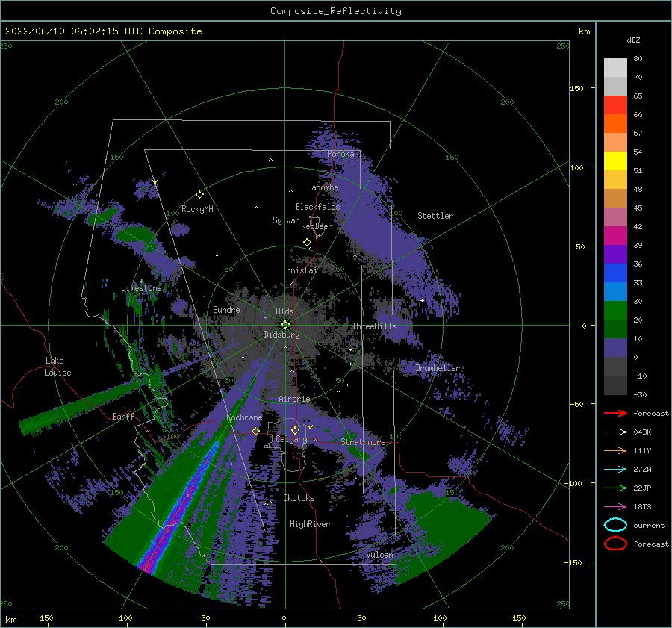Click the radar center marker near Olds
This screenshot has height=628, width=672.
click(285, 325)
